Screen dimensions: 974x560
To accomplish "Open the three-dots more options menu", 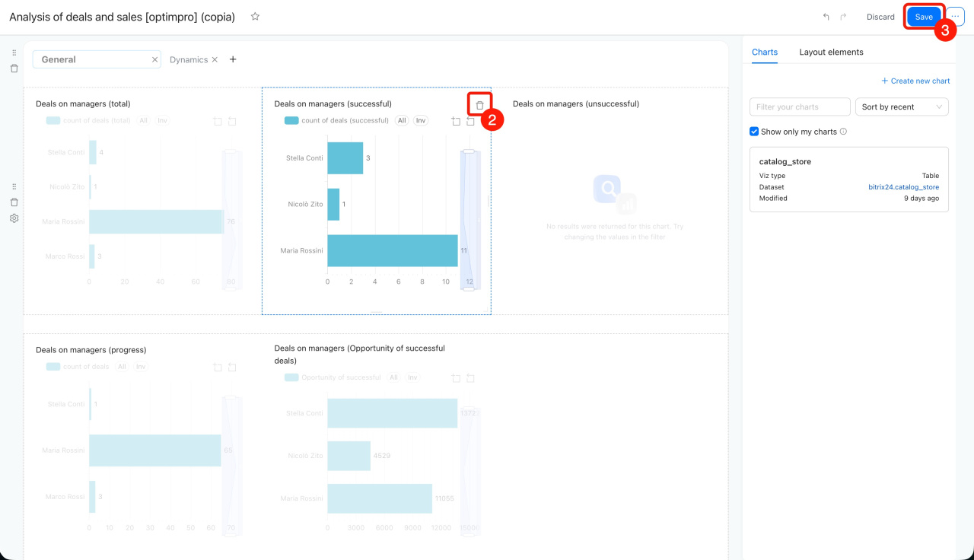I will pyautogui.click(x=955, y=17).
